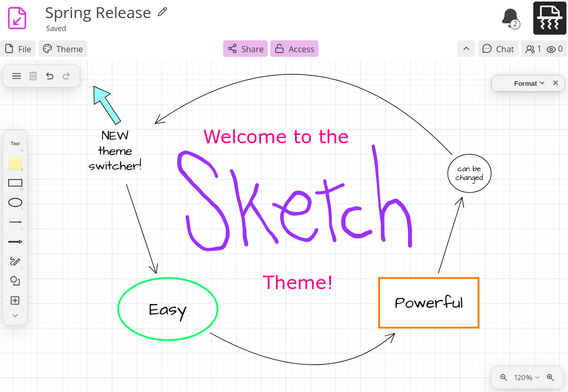Expand the Format panel dropdown
Image resolution: width=568 pixels, height=392 pixels.
[529, 83]
